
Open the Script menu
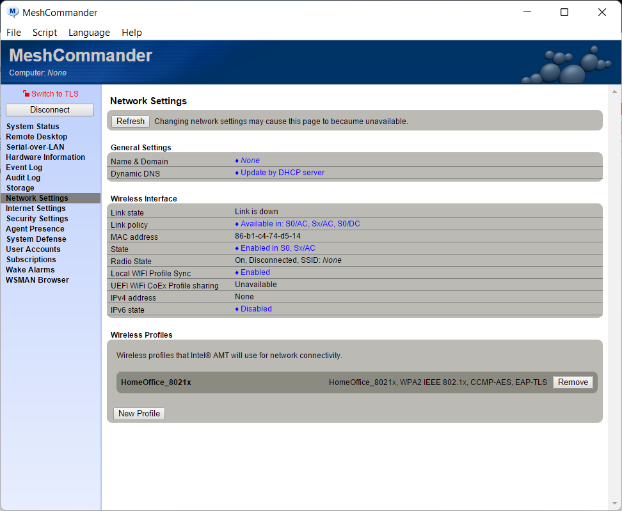(44, 32)
